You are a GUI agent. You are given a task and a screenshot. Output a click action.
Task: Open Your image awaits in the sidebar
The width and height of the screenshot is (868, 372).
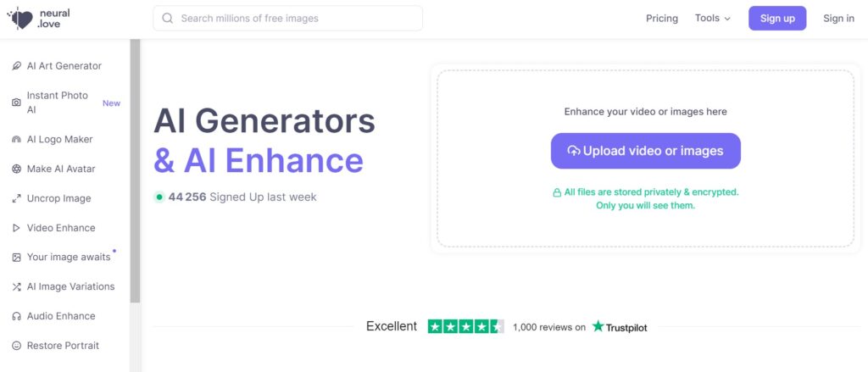pyautogui.click(x=69, y=257)
